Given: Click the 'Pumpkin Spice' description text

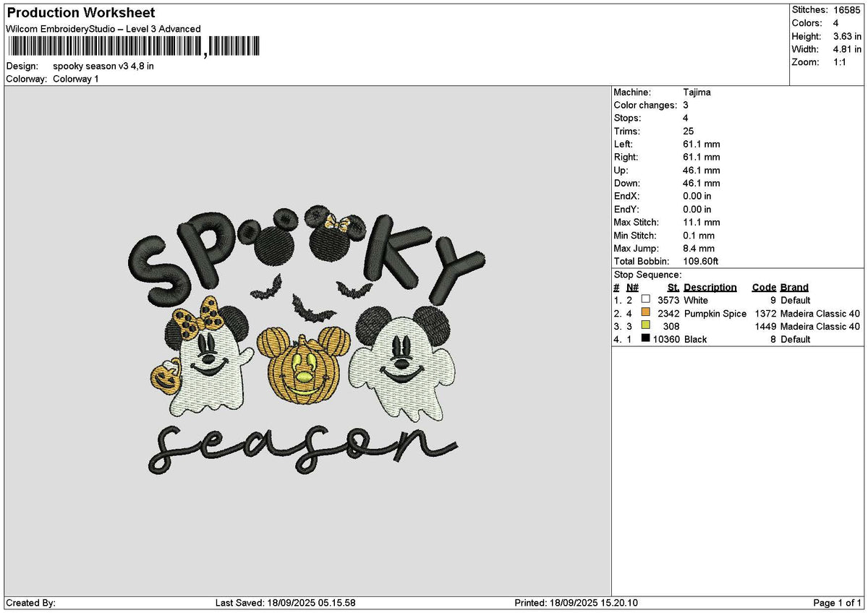Looking at the screenshot, I should pos(715,313).
